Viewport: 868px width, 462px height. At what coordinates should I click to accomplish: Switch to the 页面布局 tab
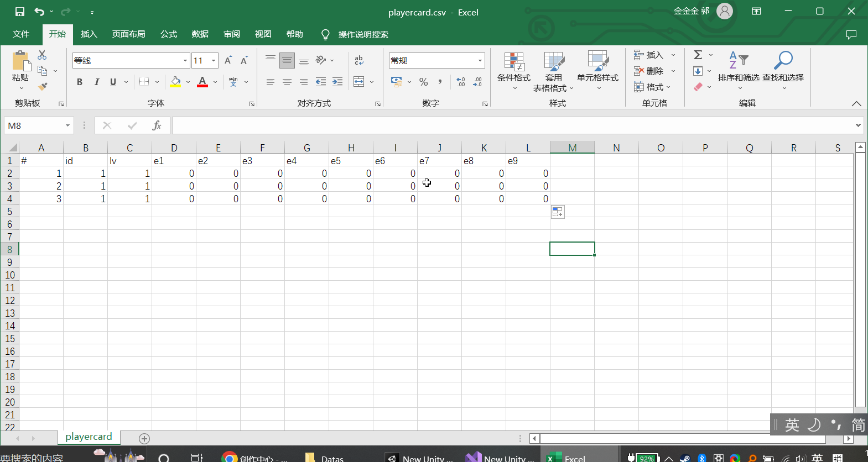point(128,34)
